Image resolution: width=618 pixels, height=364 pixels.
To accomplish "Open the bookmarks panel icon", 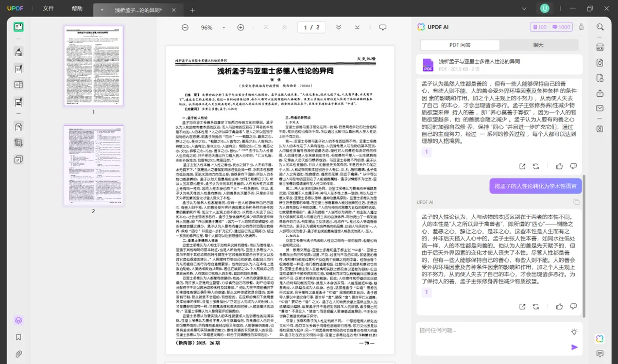I will click(19, 337).
